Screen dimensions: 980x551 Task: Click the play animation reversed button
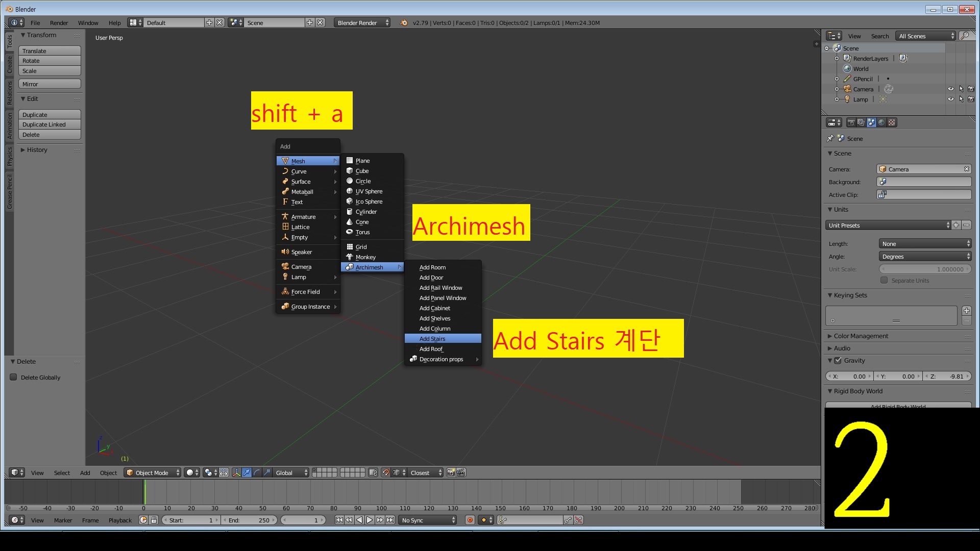[x=359, y=520]
